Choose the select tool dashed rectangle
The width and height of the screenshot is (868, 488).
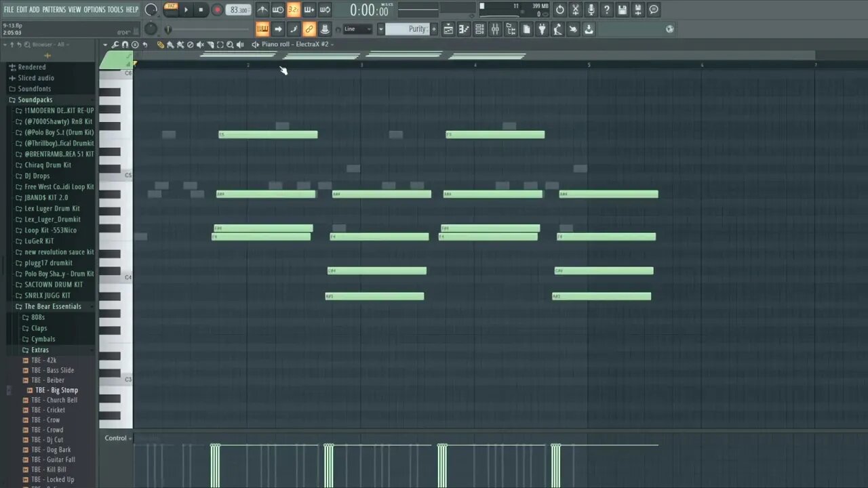tap(220, 45)
